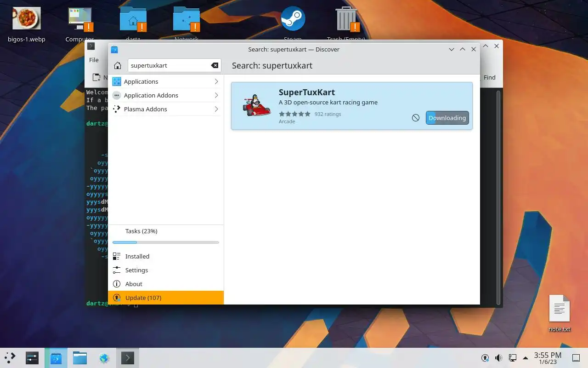Click Discover taskbar icon
The image size is (588, 368).
coord(56,357)
